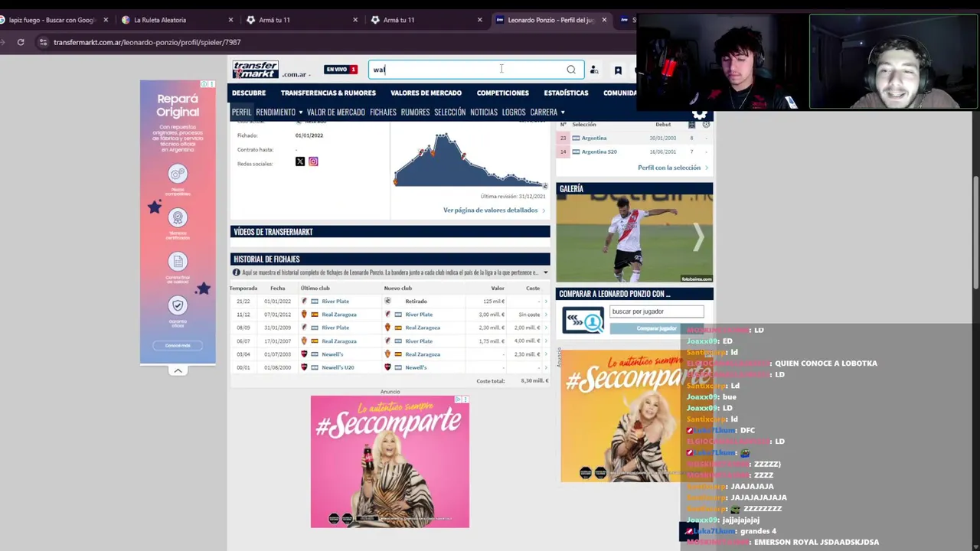Close the Leonardo Ponzio browser tab
The height and width of the screenshot is (551, 980).
[604, 20]
